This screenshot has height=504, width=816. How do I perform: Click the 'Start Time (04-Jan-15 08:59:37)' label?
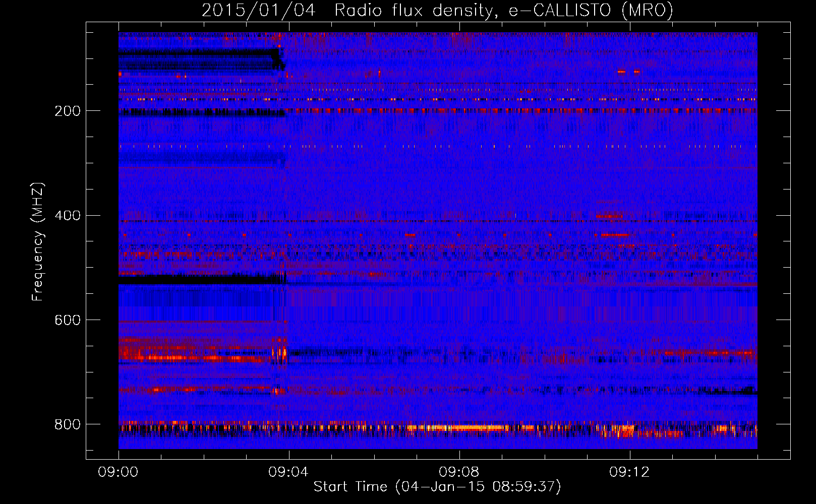437,486
